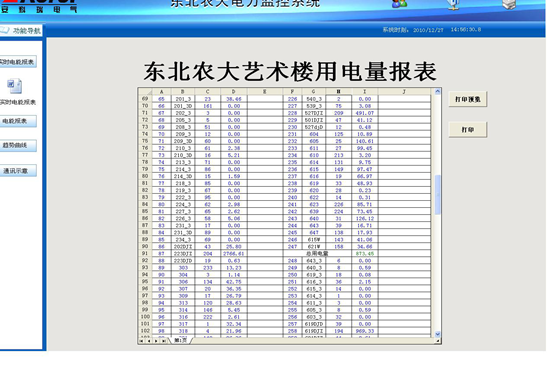Open the 电能报表 sidebar item
The height and width of the screenshot is (375, 553).
point(18,121)
